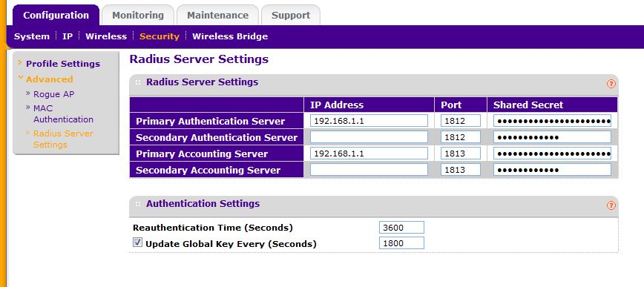
Task: Click Primary Authentication Server Shared Secret field
Action: (552, 121)
